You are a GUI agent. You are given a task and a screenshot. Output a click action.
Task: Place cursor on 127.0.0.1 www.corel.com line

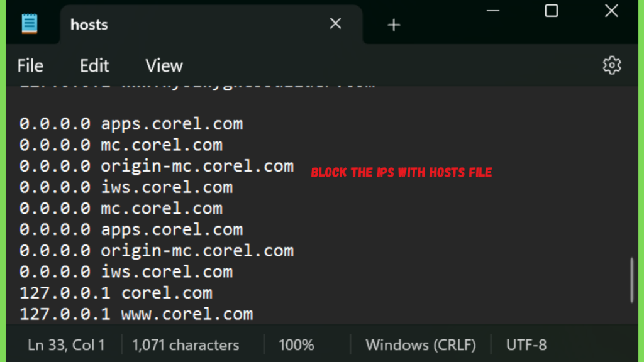pos(136,314)
